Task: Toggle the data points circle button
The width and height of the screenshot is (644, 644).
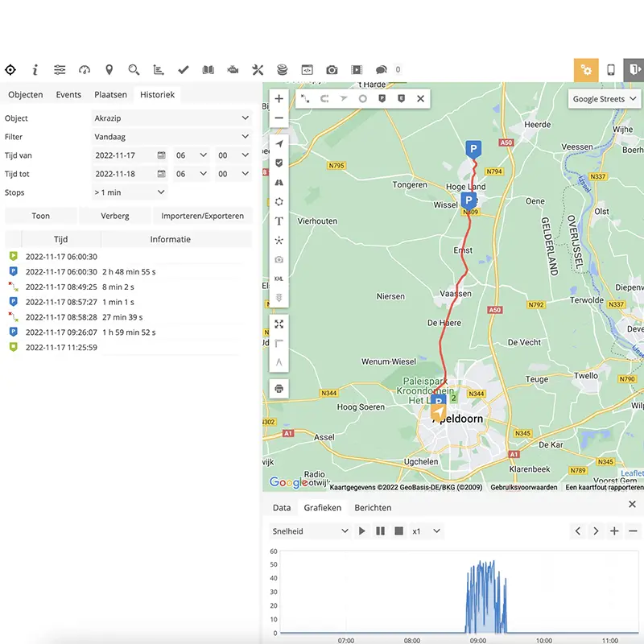Action: [362, 99]
